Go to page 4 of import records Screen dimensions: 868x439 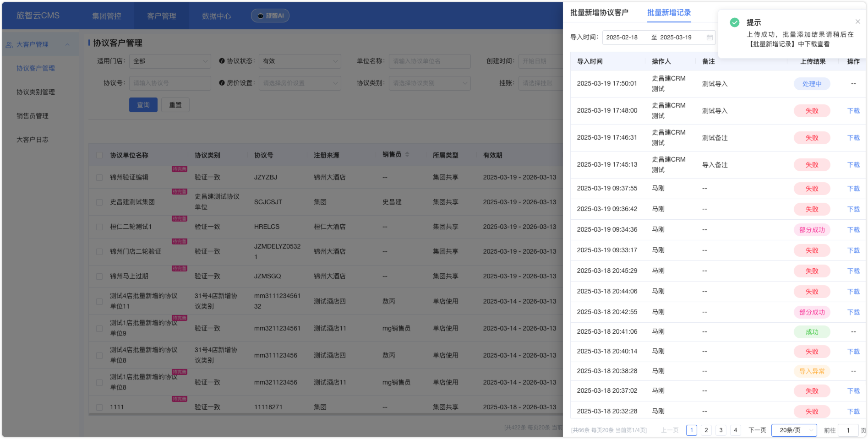(x=736, y=430)
